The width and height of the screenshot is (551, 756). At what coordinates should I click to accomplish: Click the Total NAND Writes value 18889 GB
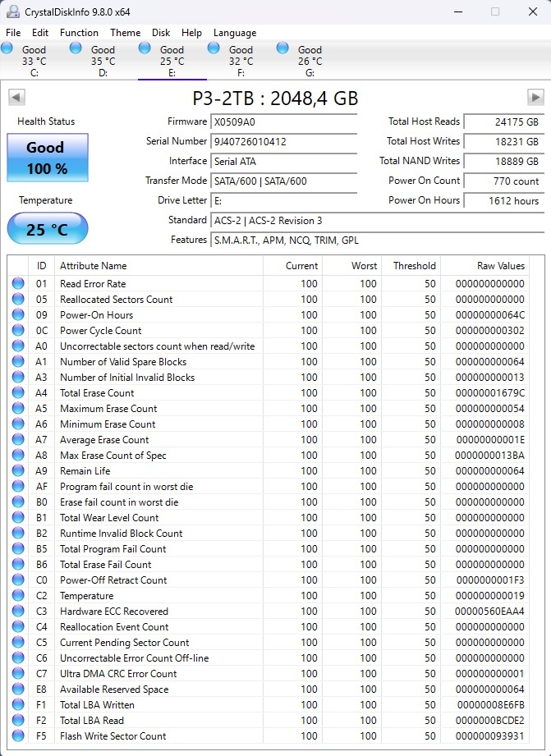(x=504, y=162)
